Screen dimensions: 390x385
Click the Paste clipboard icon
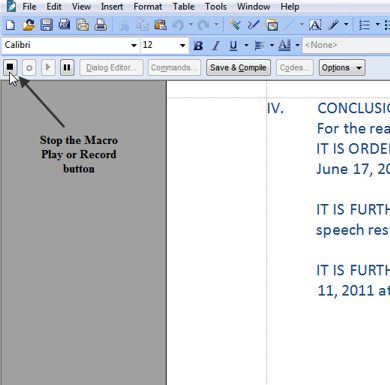160,25
